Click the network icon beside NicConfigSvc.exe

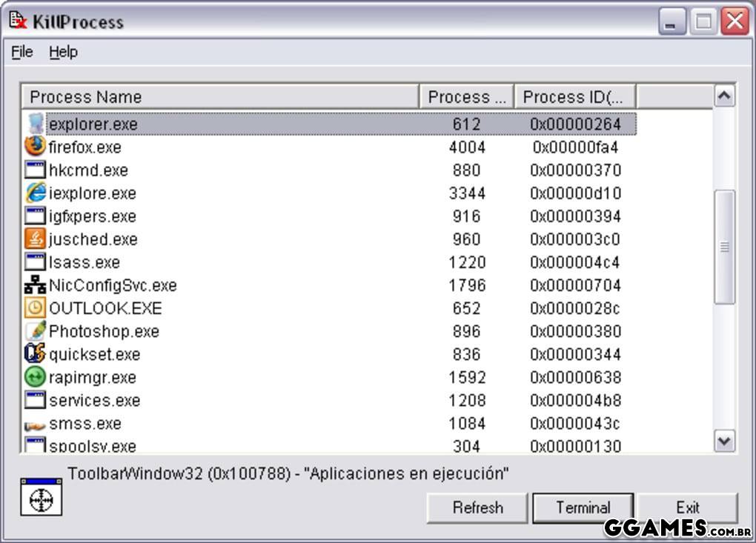click(x=35, y=284)
